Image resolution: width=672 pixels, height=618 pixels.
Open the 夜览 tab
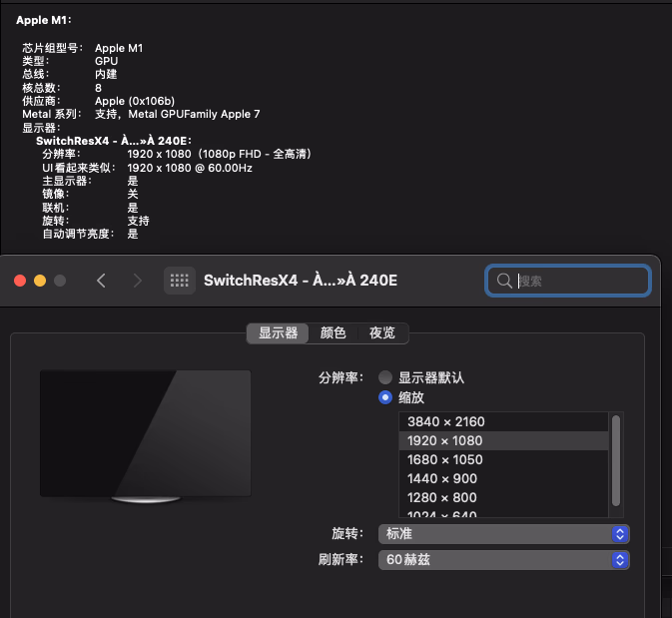pyautogui.click(x=381, y=333)
